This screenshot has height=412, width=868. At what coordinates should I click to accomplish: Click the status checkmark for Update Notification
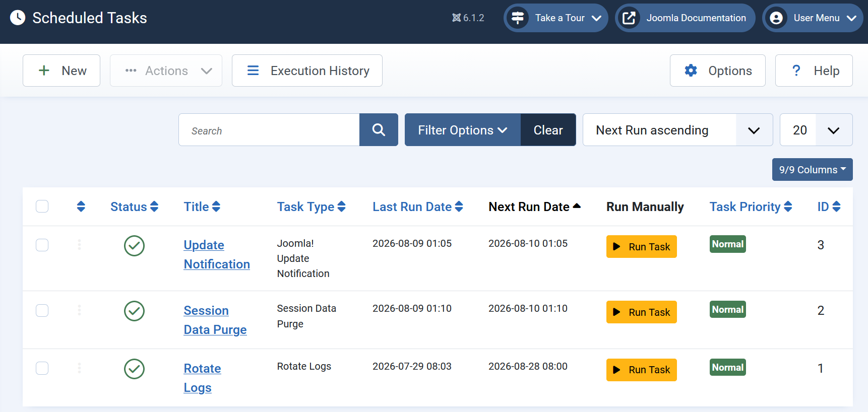click(134, 246)
